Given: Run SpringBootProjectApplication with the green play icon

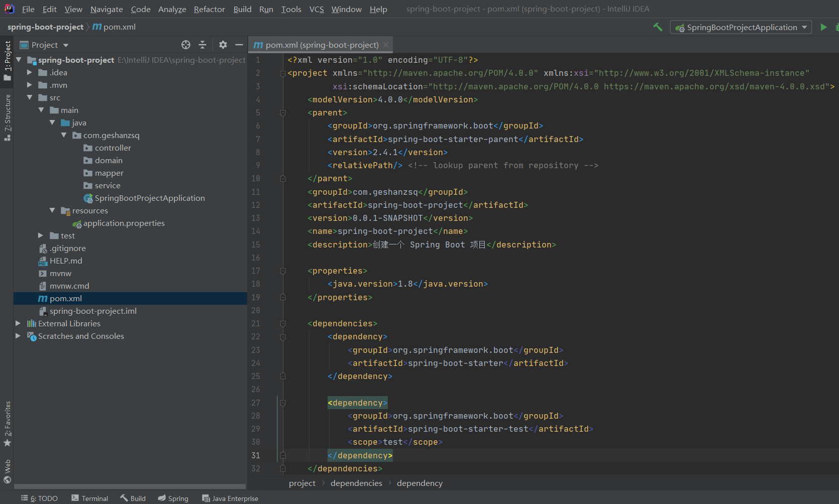Looking at the screenshot, I should (823, 27).
